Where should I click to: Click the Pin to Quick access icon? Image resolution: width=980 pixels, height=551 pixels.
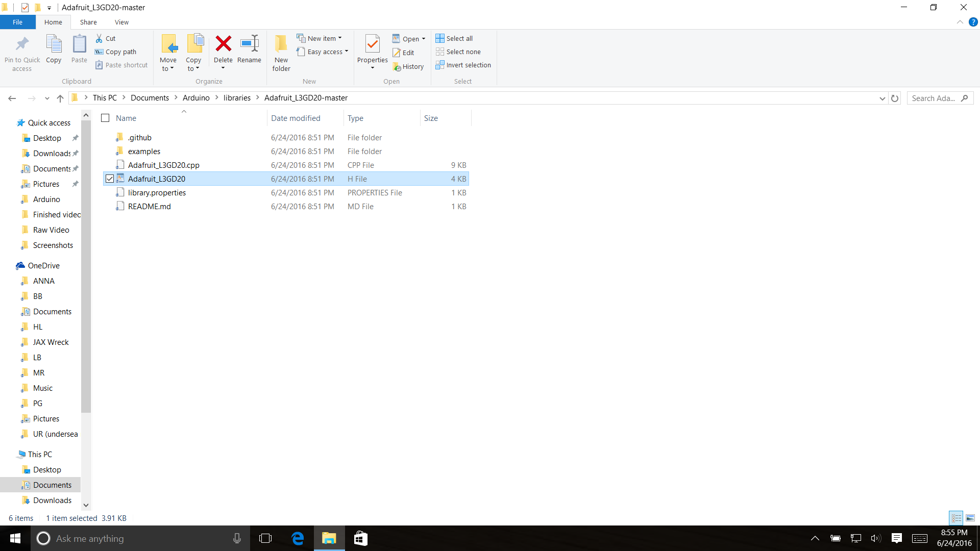point(22,44)
